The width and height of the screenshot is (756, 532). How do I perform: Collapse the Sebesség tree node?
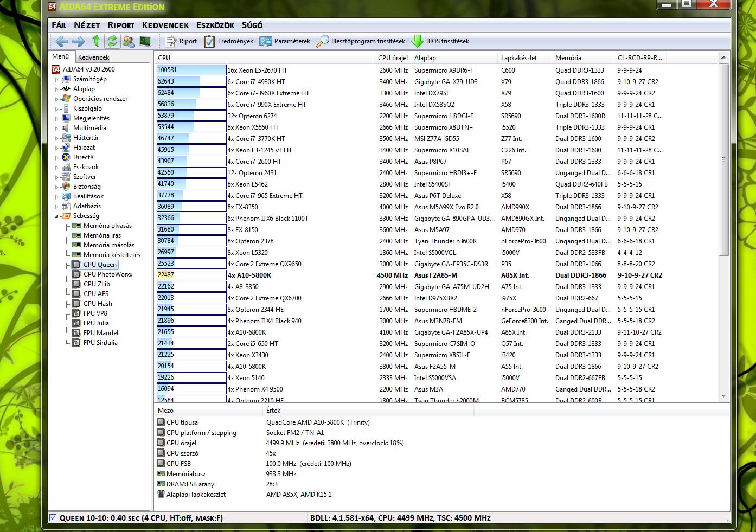pos(56,216)
